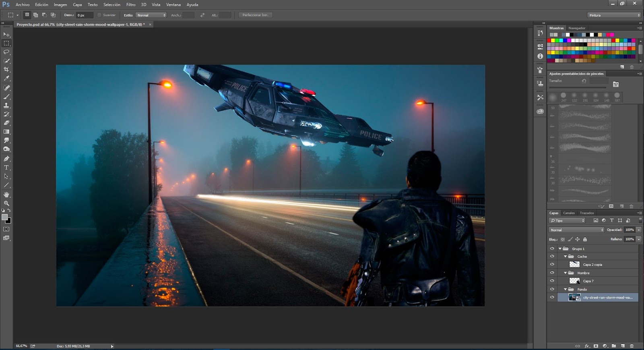
Task: Switch to the Canales tab
Action: point(569,213)
